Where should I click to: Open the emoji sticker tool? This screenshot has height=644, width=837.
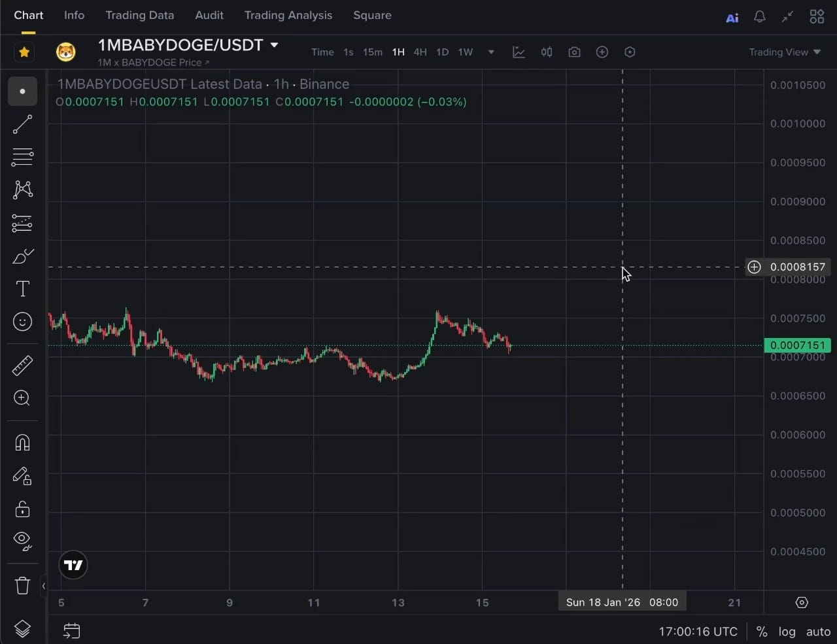(22, 322)
